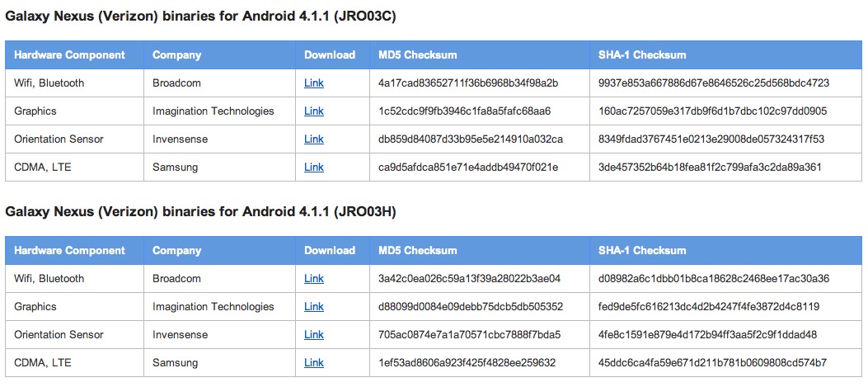Open Imagination Technologies Link under JRO03C
Viewport: 868px width, 387px height.
click(x=314, y=111)
